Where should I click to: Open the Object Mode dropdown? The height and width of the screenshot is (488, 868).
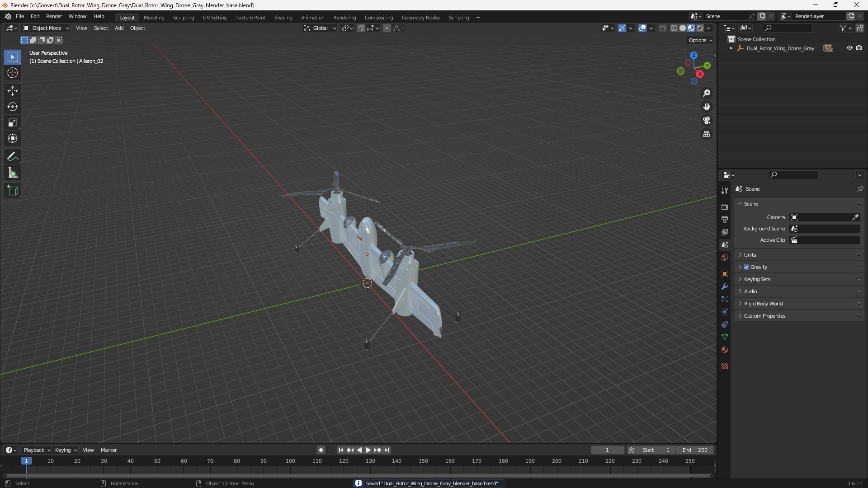coord(46,28)
